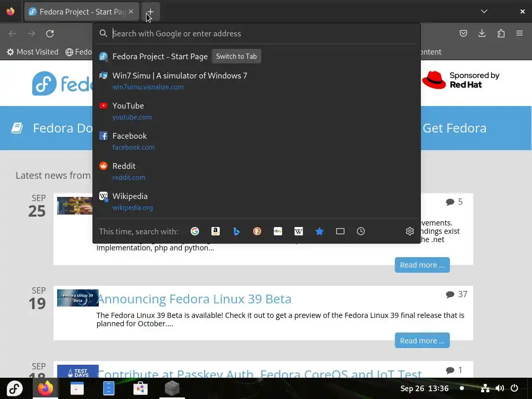Choose the Fedora Project - Start Page suggestion

[256, 56]
